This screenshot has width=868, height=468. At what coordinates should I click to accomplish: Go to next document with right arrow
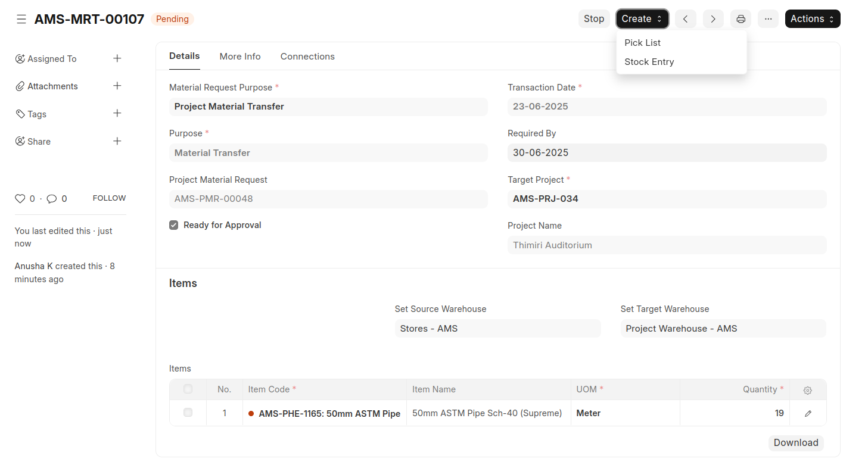pyautogui.click(x=713, y=19)
